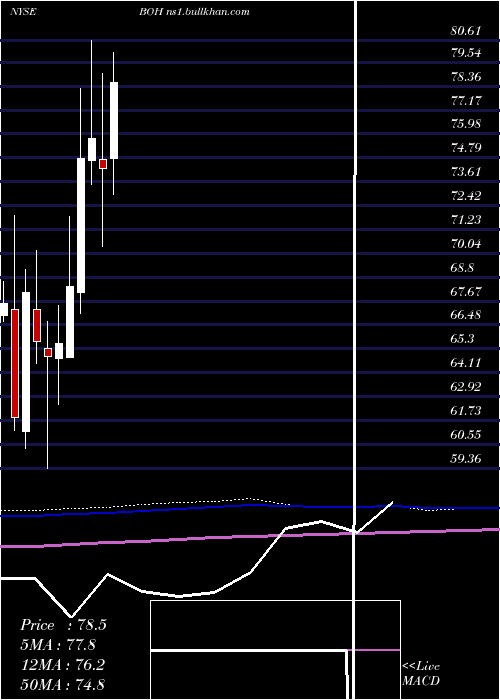Click the 67.67 price axis label
This screenshot has height=700, width=500.
pyautogui.click(x=466, y=292)
